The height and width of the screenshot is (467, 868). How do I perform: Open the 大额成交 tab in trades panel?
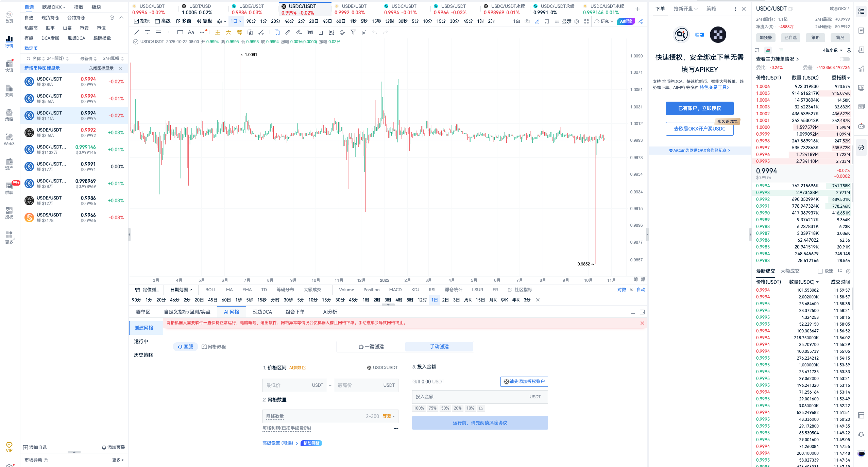[x=790, y=271]
